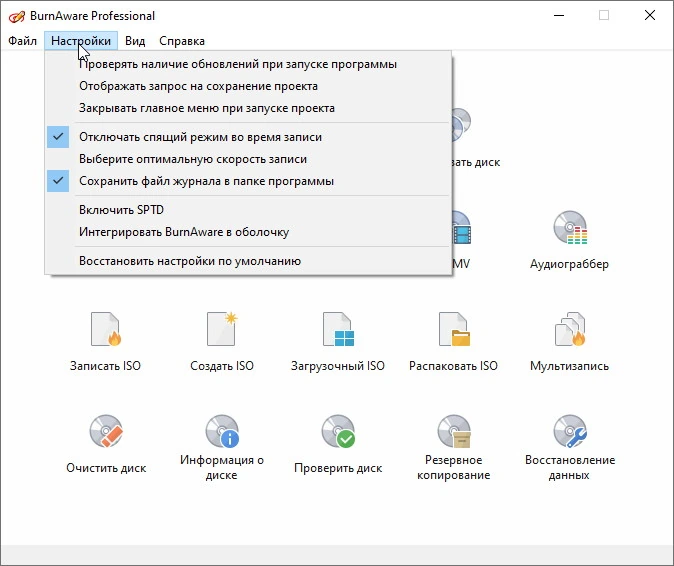Select the Распаковать ISO folder icon

point(454,329)
